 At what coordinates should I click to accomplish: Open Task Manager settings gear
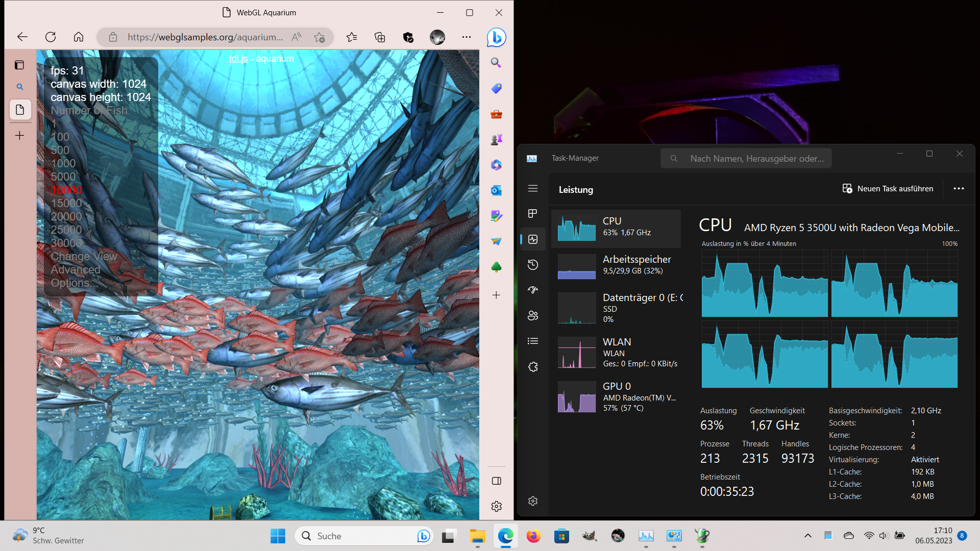tap(533, 501)
